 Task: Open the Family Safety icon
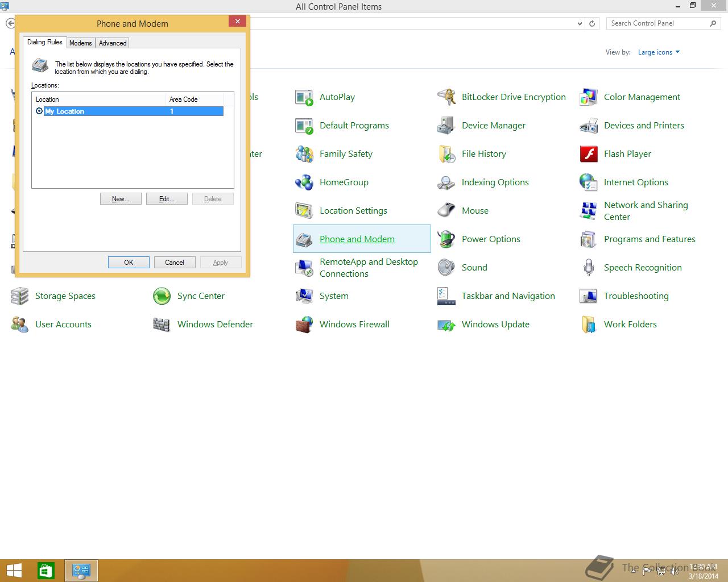tap(304, 154)
